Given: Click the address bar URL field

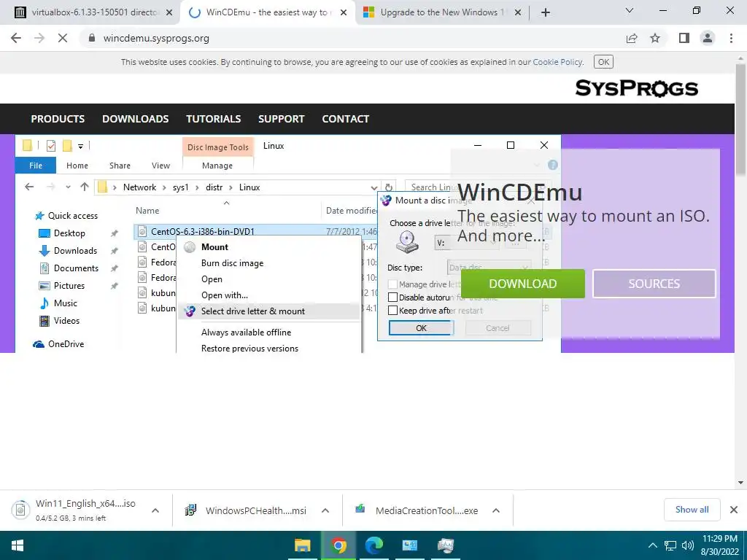Looking at the screenshot, I should (x=352, y=38).
